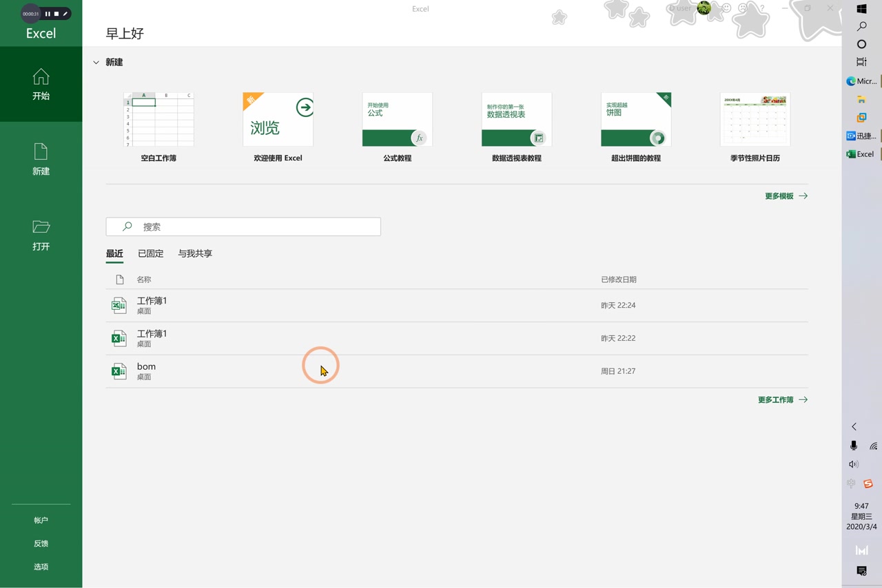Click the file icon beside 名称 header
Viewport: 882px width, 588px height.
[120, 280]
